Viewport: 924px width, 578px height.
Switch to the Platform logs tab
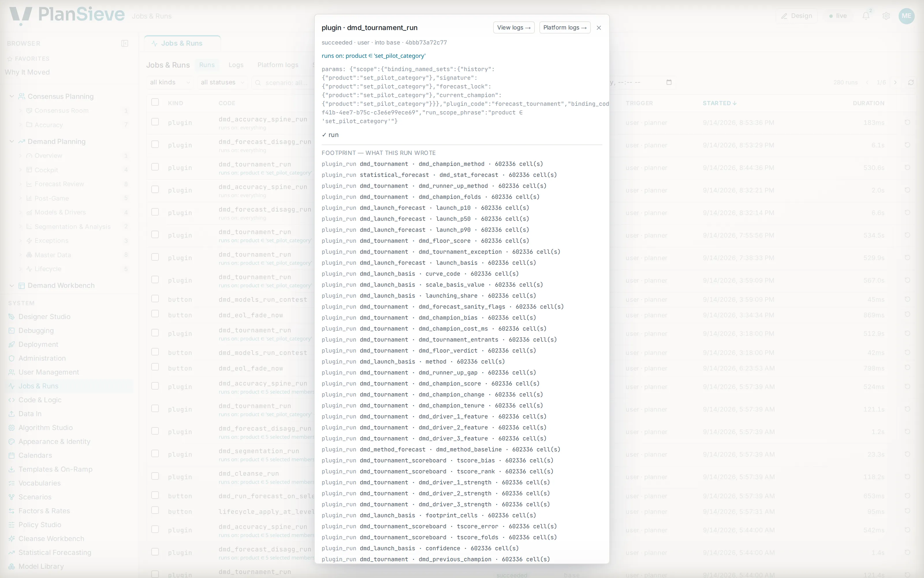click(x=278, y=65)
